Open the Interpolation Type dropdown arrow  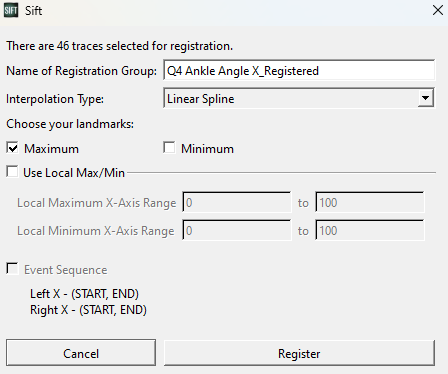click(425, 98)
